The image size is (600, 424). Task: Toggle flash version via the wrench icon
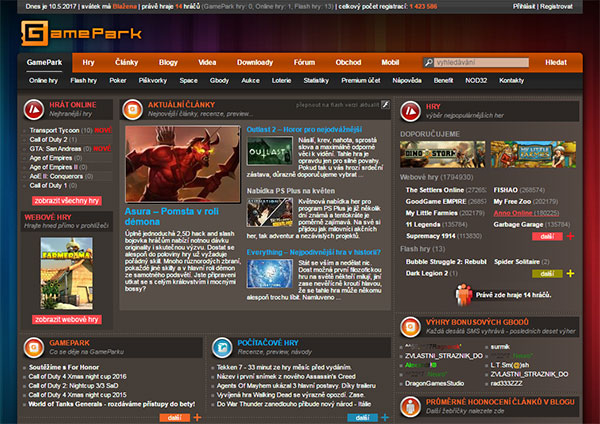tap(385, 104)
